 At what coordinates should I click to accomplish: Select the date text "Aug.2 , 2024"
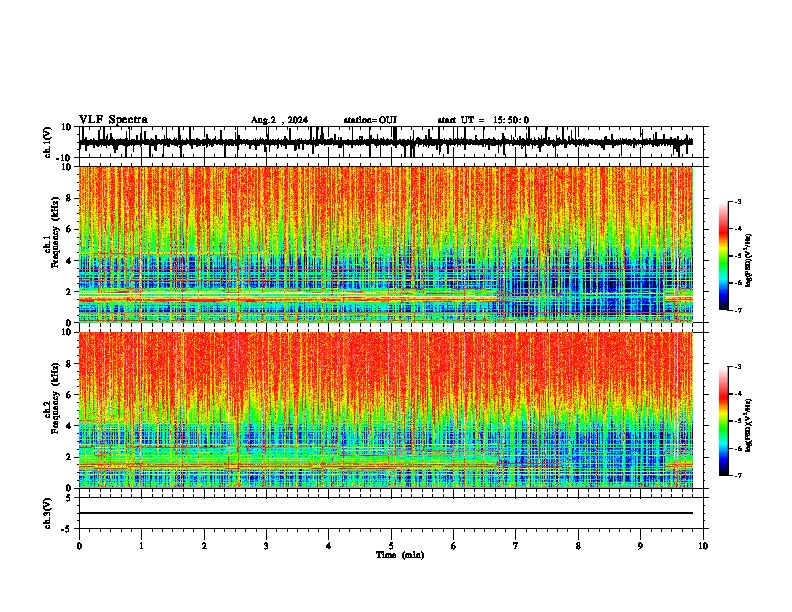click(x=279, y=120)
